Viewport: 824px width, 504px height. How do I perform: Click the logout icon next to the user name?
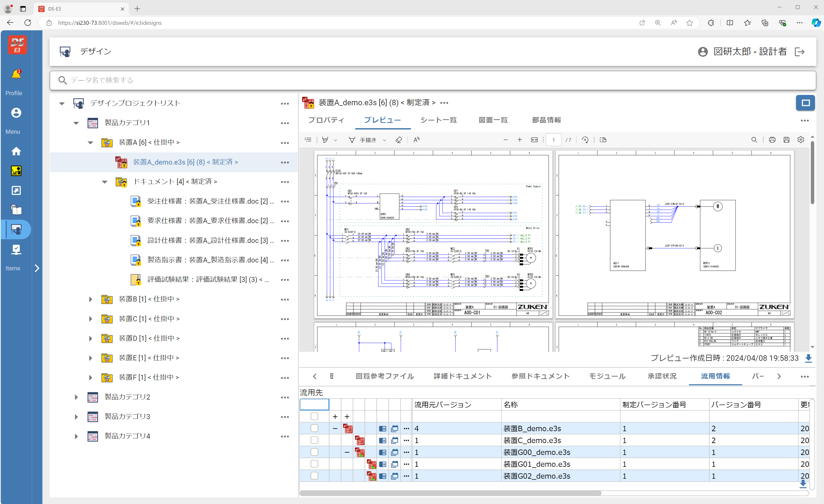tap(800, 51)
